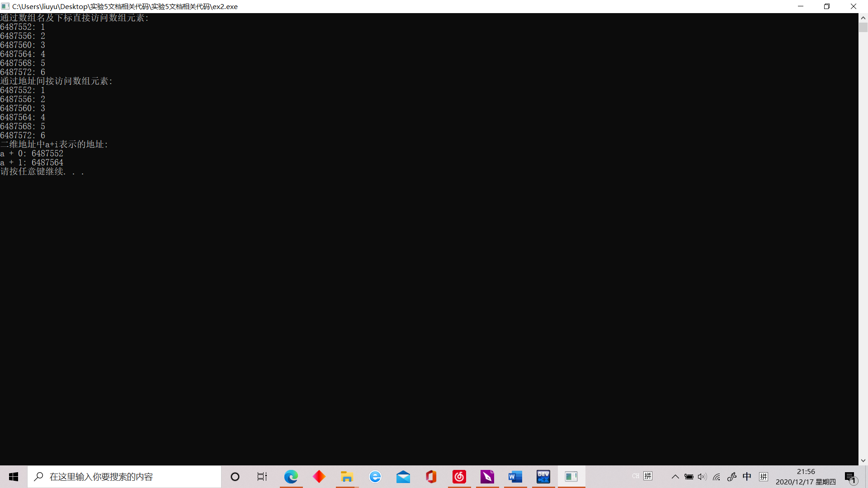Open the Windows Start menu
The height and width of the screenshot is (488, 868).
tap(14, 477)
